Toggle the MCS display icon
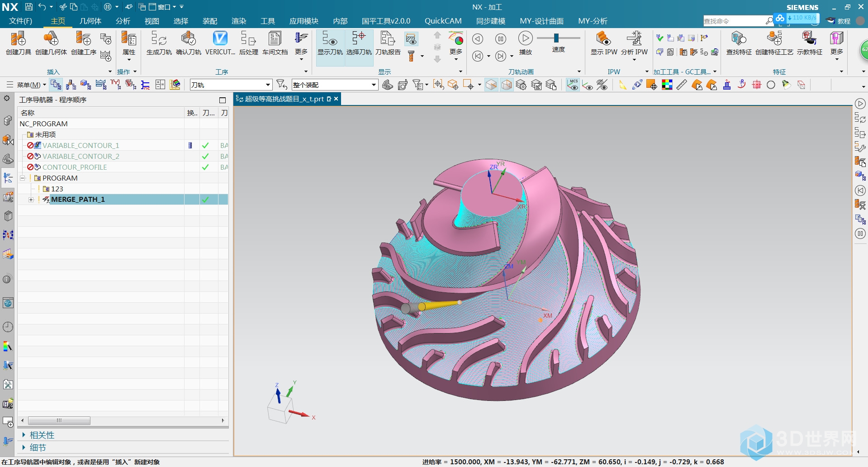 coord(573,85)
